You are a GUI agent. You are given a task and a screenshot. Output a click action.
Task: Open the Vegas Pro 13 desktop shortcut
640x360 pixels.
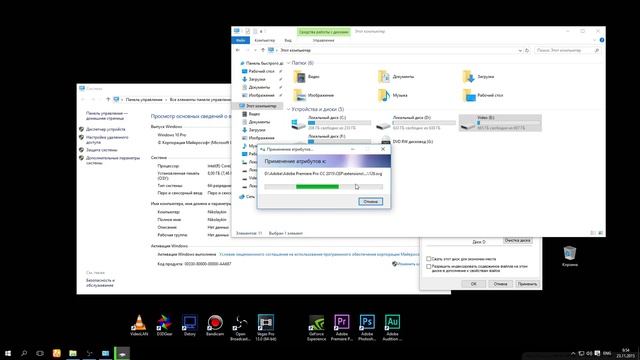pos(265,328)
